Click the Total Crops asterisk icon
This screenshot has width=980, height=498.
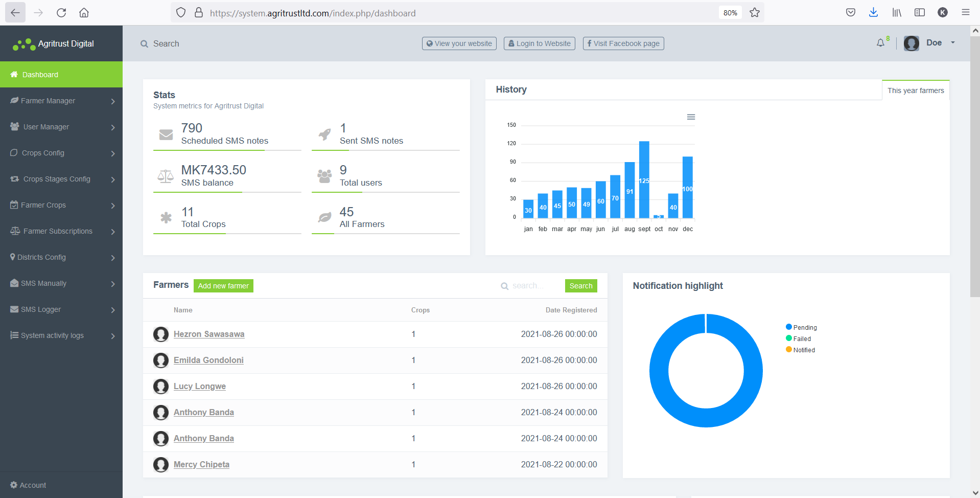[x=166, y=218]
